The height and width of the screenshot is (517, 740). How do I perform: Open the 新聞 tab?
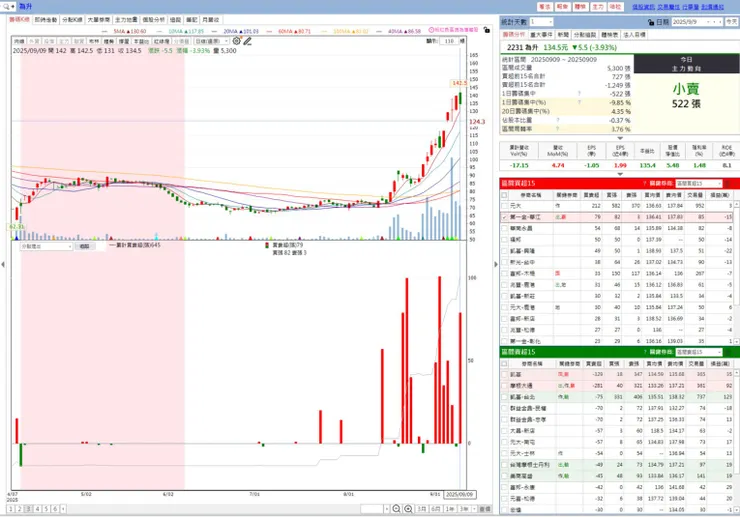click(563, 35)
